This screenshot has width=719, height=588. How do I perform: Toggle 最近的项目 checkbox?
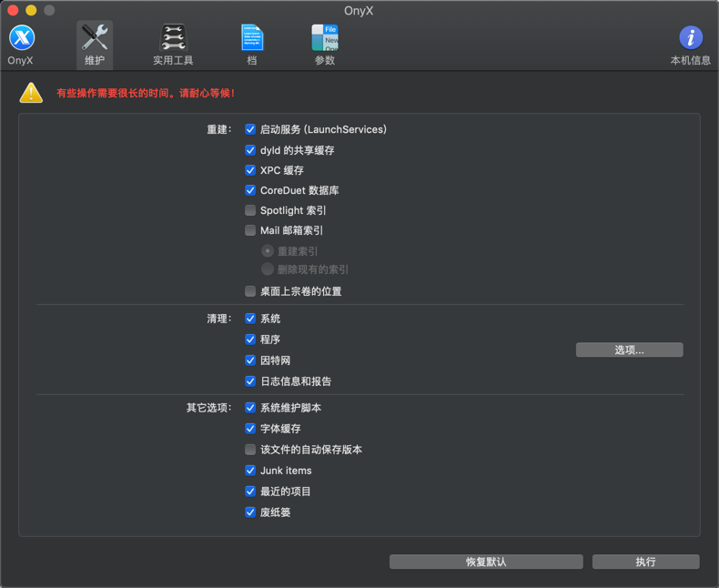coord(250,492)
